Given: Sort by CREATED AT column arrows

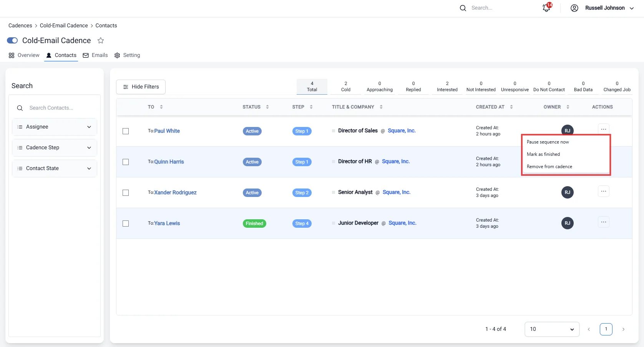Looking at the screenshot, I should (x=511, y=107).
